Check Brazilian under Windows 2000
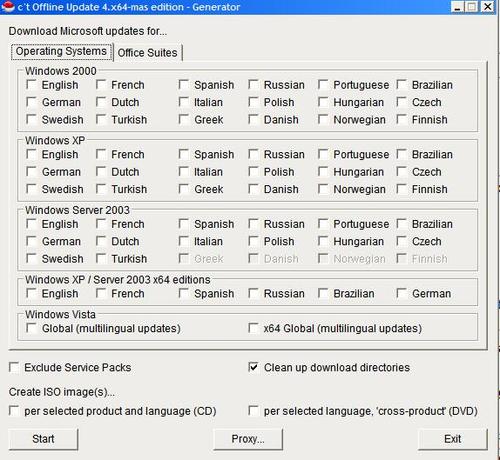 click(x=402, y=85)
